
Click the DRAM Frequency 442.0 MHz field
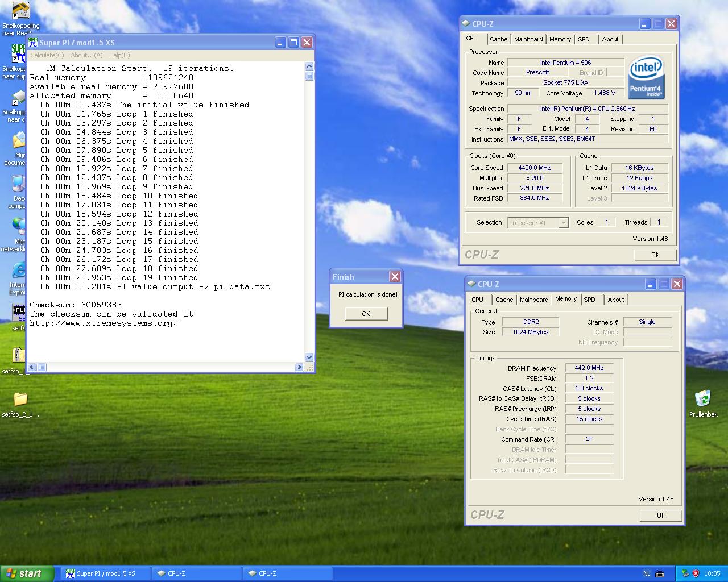(589, 368)
